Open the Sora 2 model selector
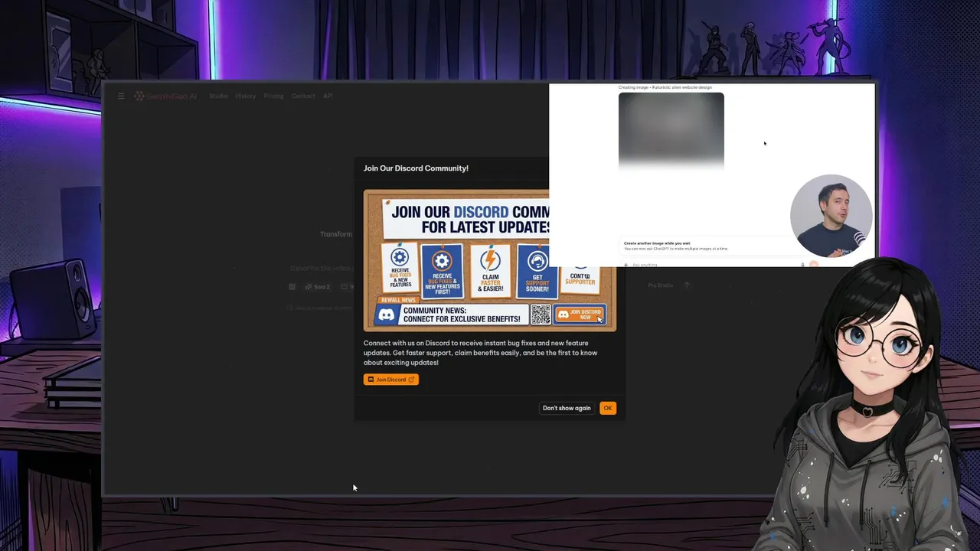Viewport: 980px width, 551px height. click(318, 287)
